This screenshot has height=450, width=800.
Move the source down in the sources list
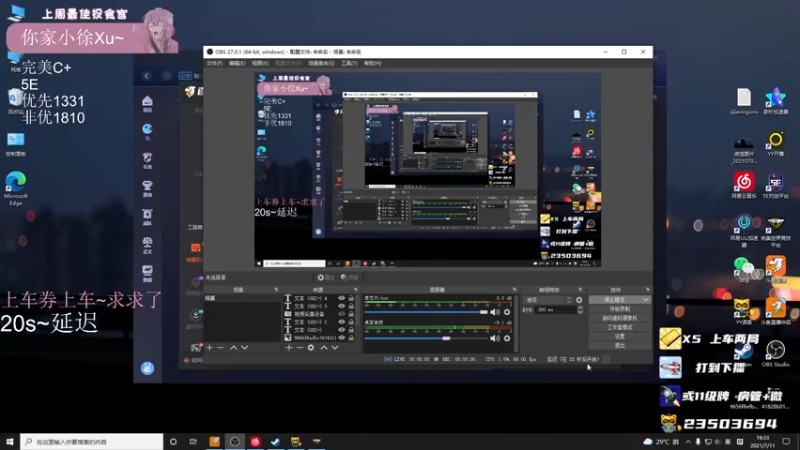[335, 347]
